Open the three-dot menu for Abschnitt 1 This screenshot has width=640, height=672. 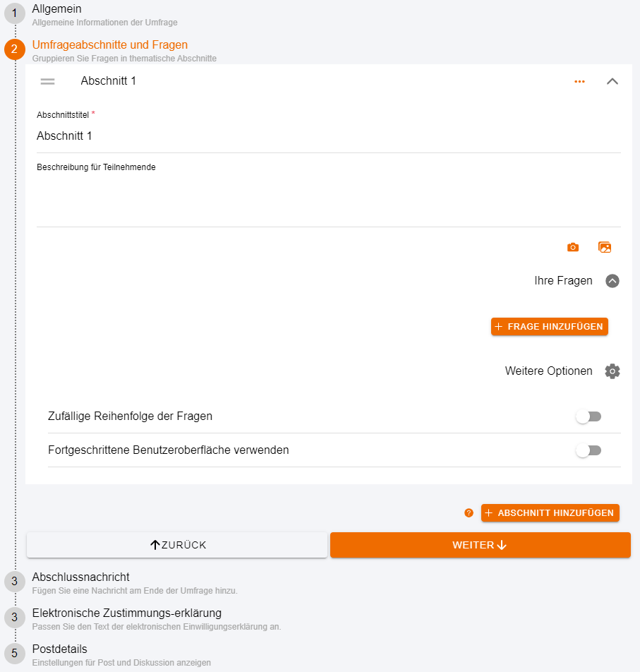579,81
